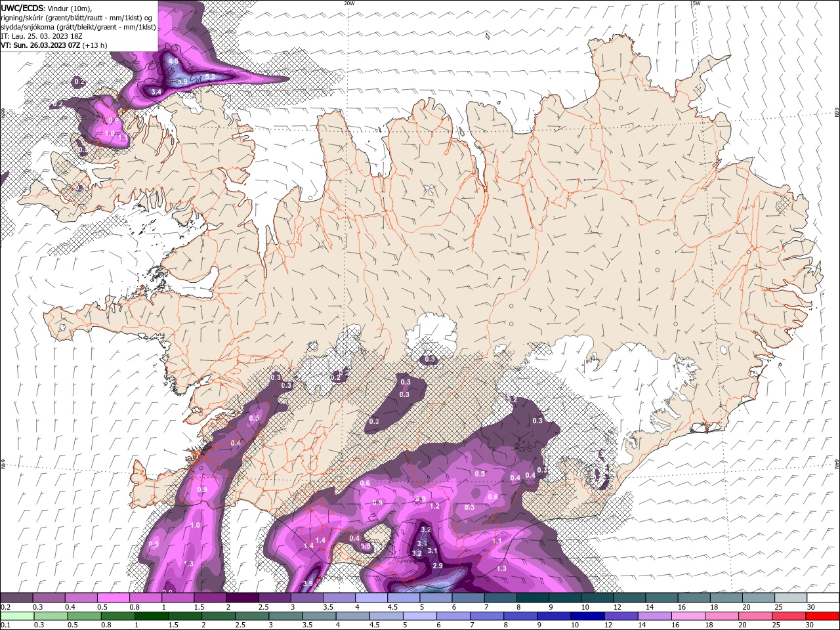Click the 10 label in snow legend

point(585,607)
